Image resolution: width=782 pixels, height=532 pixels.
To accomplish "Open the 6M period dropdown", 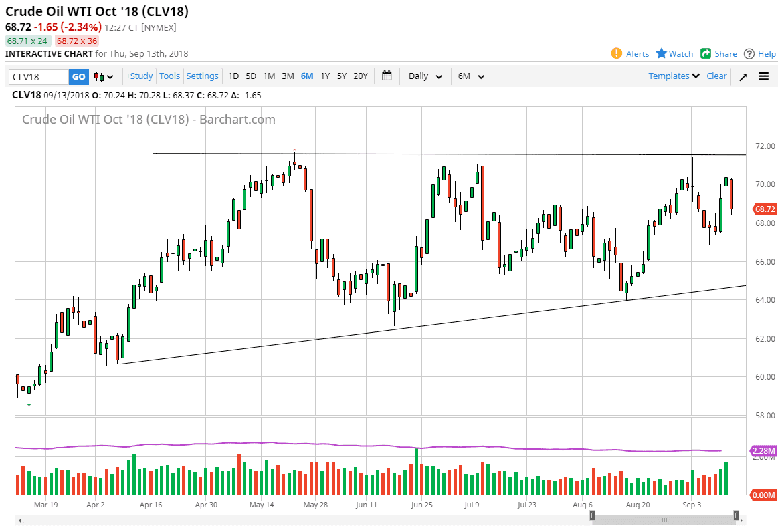I will coord(471,76).
